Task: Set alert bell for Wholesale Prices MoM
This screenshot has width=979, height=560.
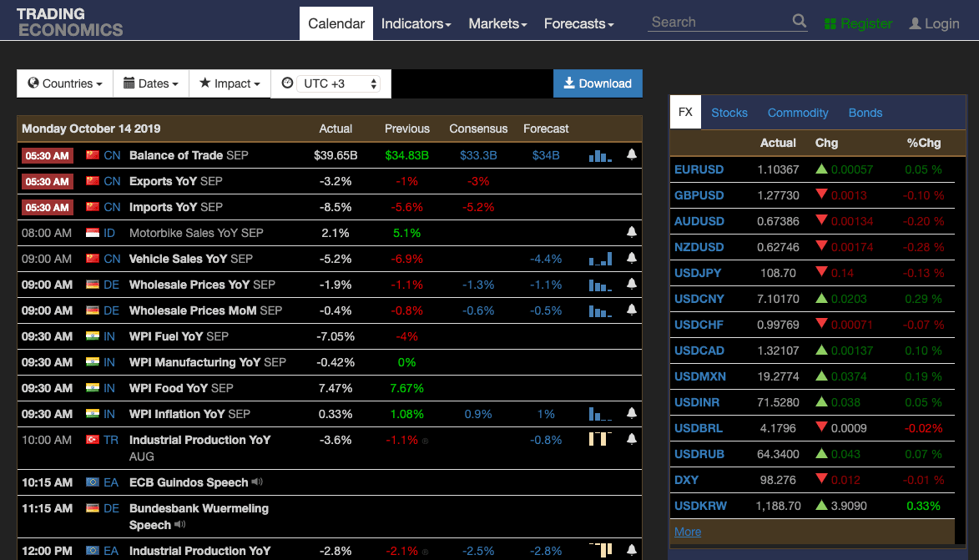Action: (x=632, y=310)
